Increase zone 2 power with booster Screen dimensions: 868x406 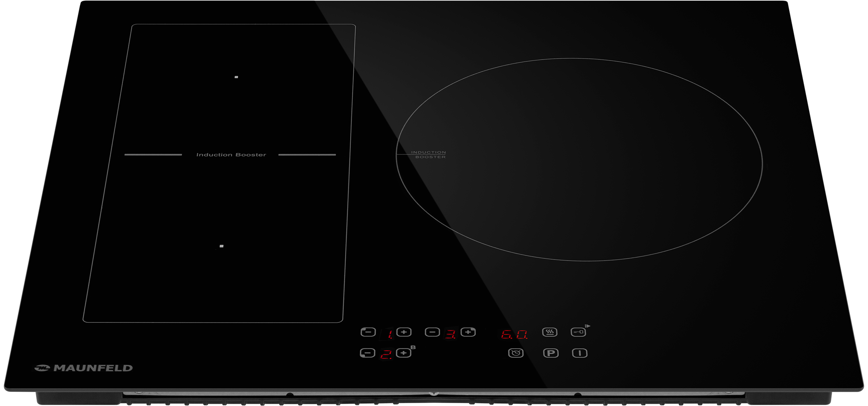[x=403, y=353]
